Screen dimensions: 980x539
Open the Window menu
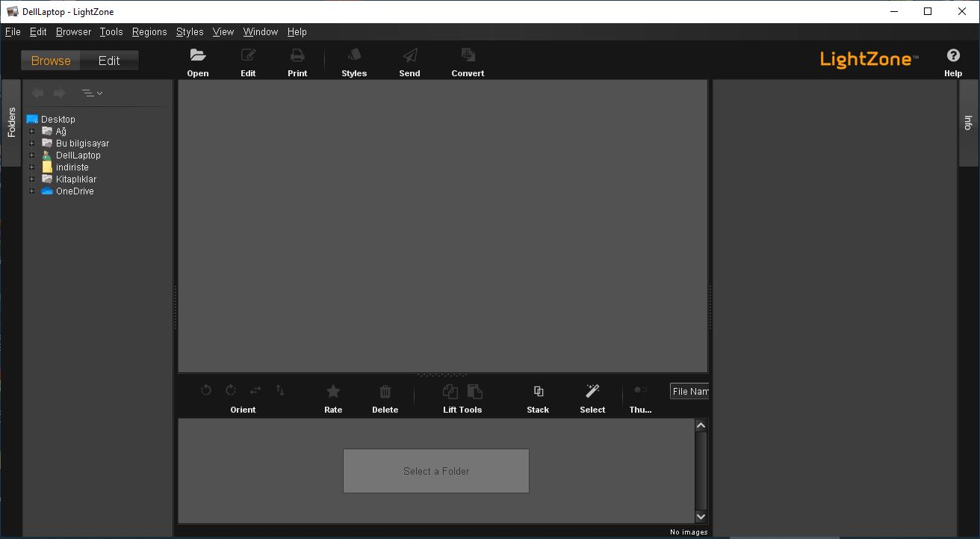[x=261, y=32]
